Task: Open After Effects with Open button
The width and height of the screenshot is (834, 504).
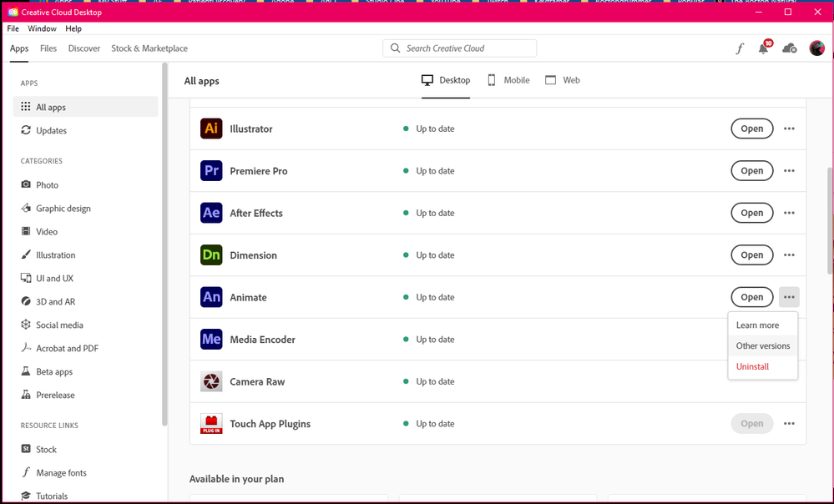Action: 752,213
